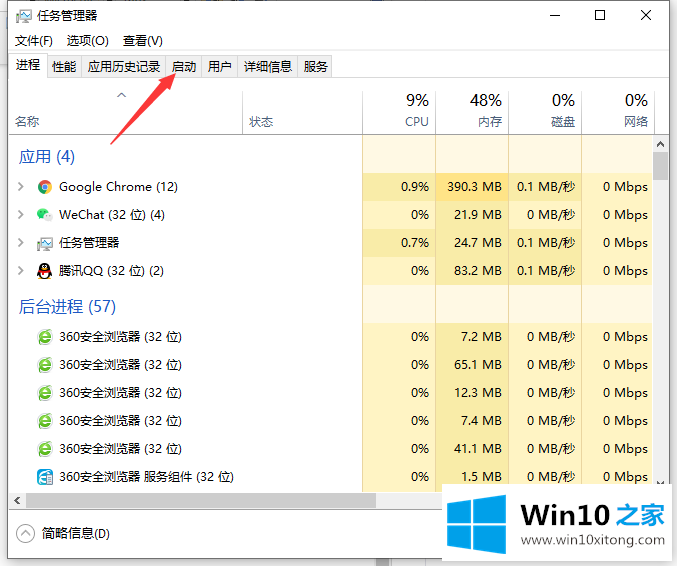Maximize the Task Manager window

point(600,16)
